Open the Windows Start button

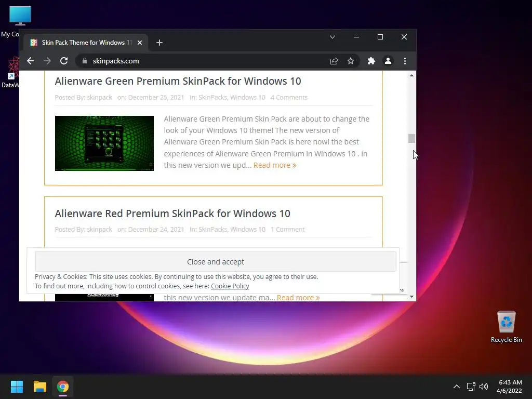(17, 387)
